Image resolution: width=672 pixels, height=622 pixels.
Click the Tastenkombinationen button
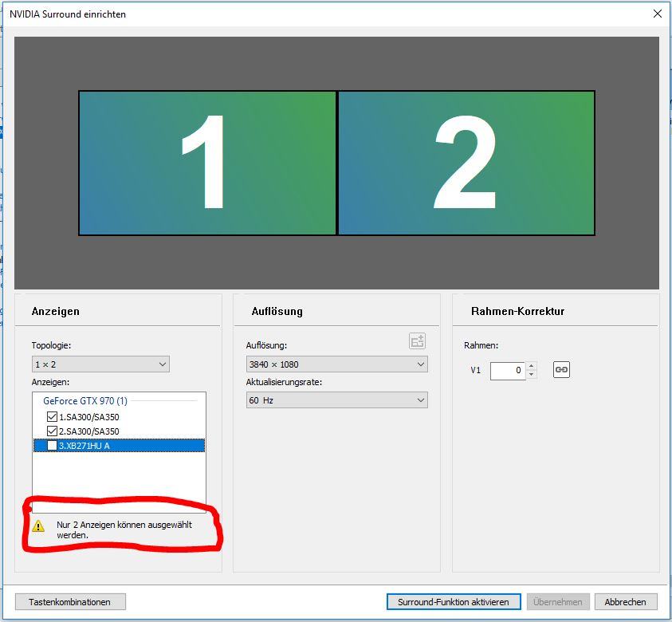(x=70, y=602)
